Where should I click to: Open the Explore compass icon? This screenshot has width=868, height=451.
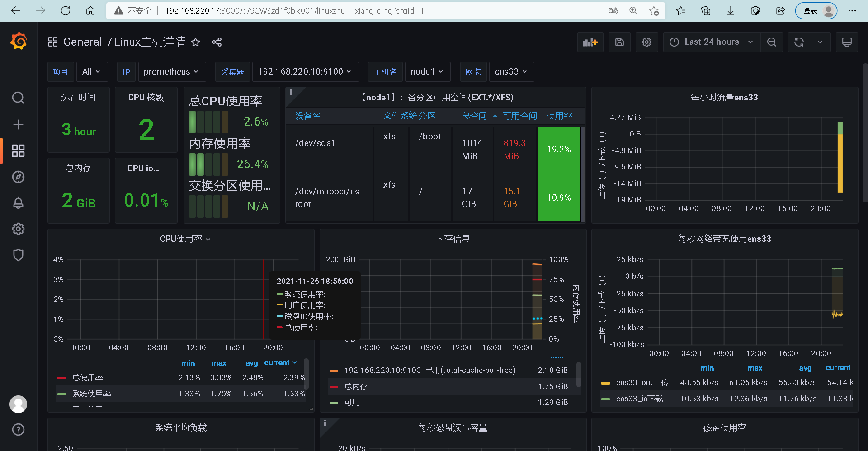coord(18,177)
